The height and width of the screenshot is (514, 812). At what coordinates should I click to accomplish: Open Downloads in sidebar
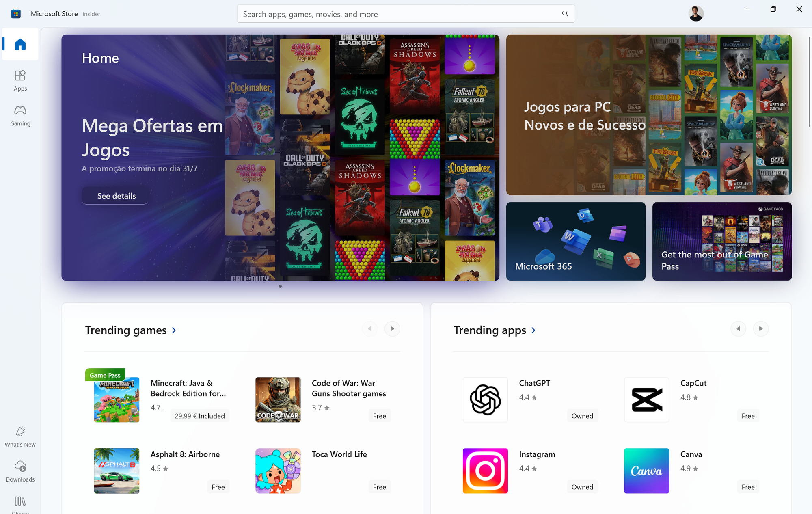pyautogui.click(x=20, y=472)
